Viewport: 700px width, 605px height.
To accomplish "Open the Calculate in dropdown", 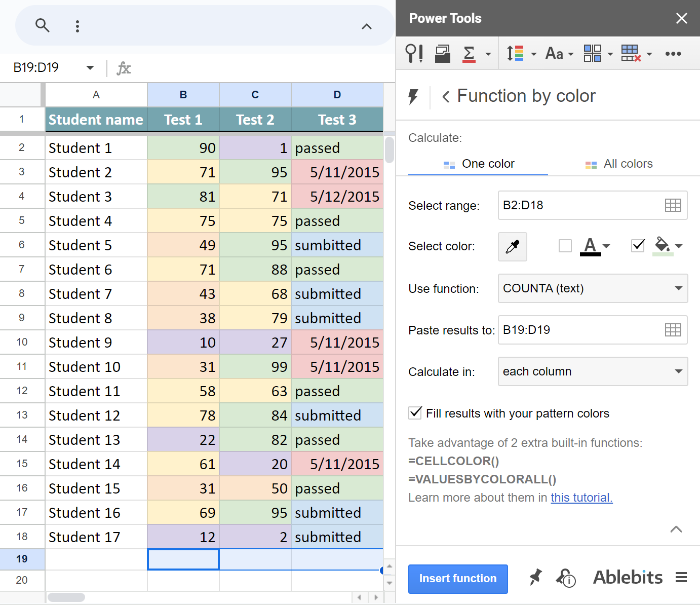I will coord(593,371).
